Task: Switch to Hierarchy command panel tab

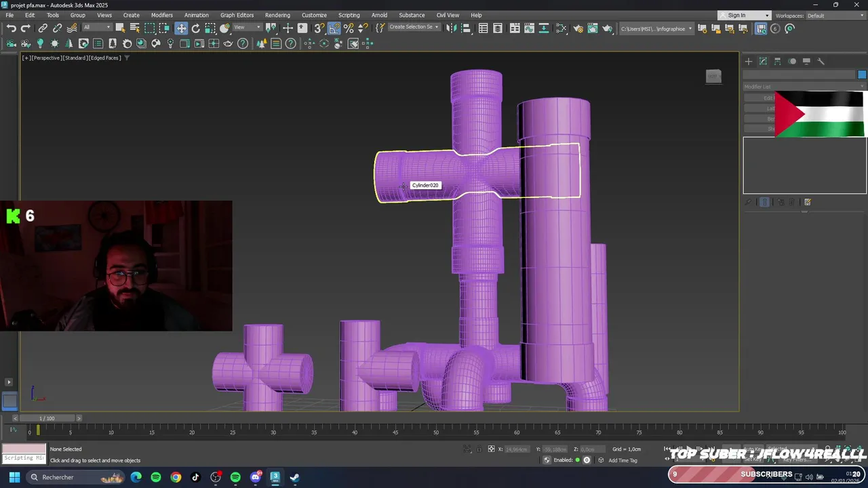Action: [x=778, y=61]
